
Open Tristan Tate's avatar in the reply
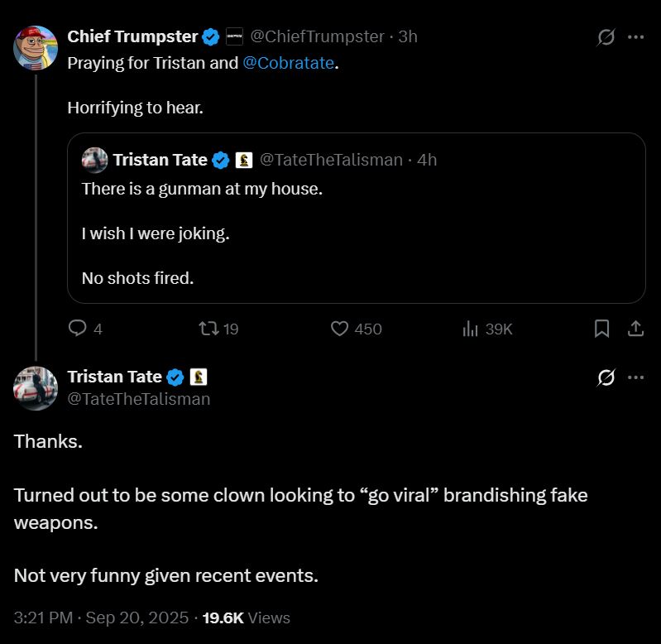(36, 387)
